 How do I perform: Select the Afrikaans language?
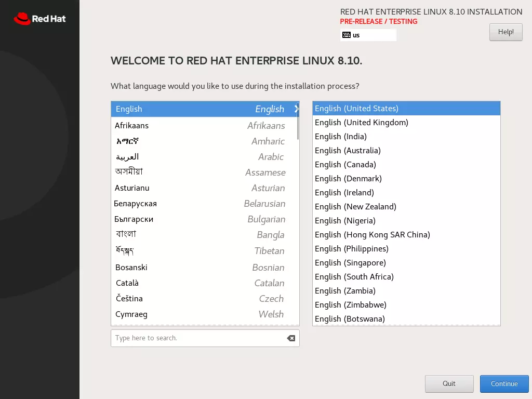pos(131,125)
